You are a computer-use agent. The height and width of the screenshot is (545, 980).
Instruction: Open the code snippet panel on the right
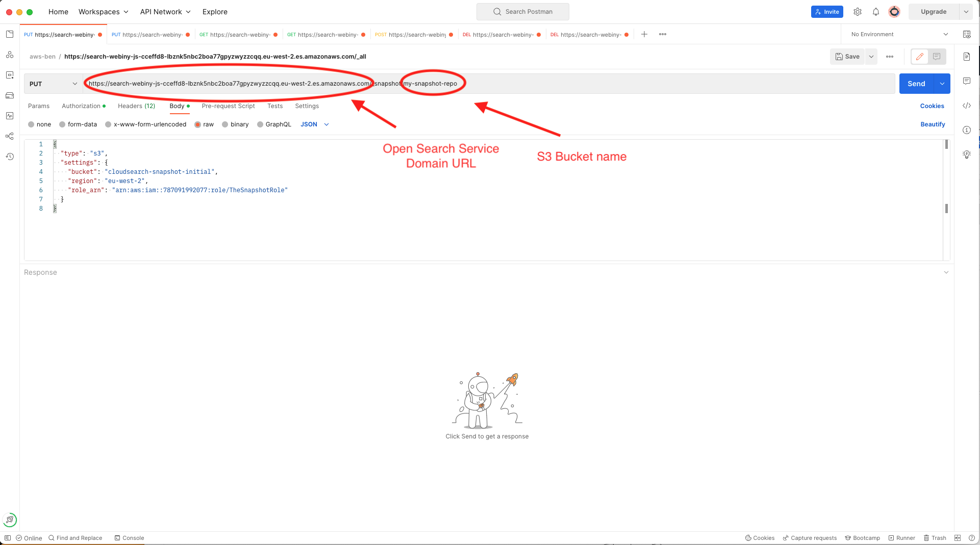point(967,106)
